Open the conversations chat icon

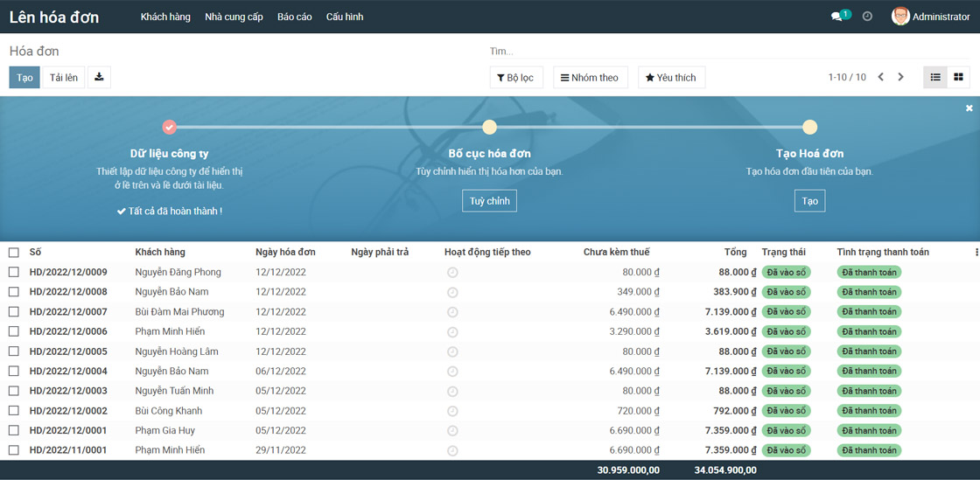point(837,17)
